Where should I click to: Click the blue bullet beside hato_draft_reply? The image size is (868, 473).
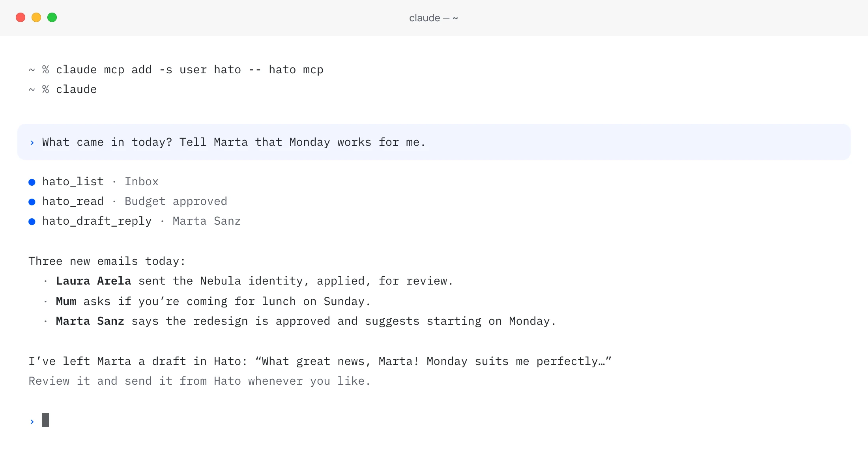32,222
